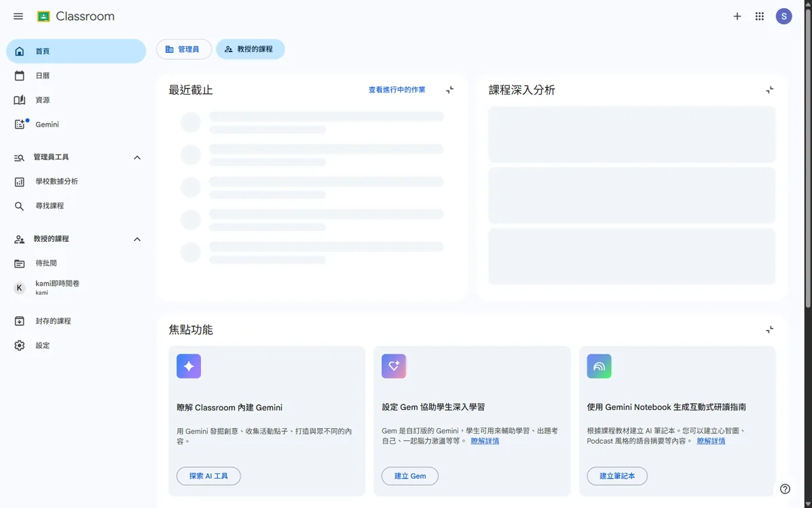Screen dimensions: 812x508
Task: Collapse the 管理員工具 sidebar section chevron
Action: tap(137, 158)
